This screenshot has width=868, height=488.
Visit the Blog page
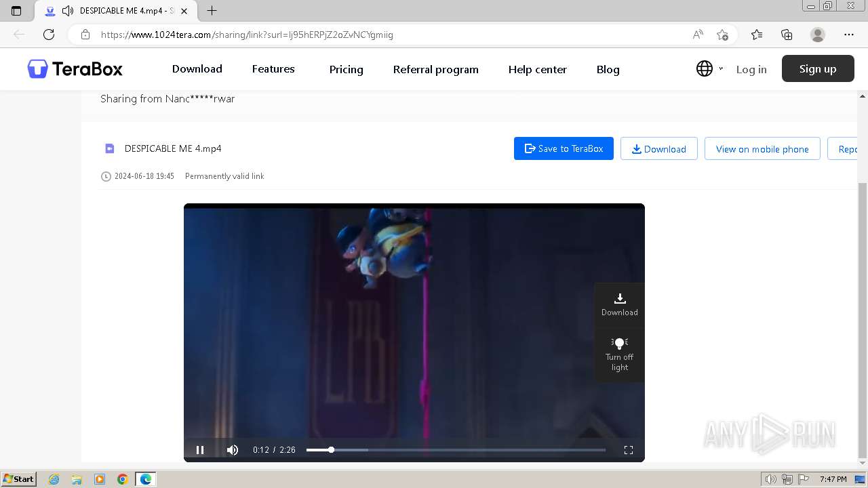click(x=608, y=69)
